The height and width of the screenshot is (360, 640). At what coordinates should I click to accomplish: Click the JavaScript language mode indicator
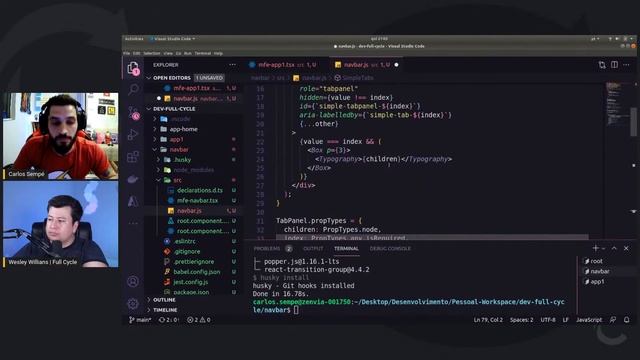pos(589,320)
